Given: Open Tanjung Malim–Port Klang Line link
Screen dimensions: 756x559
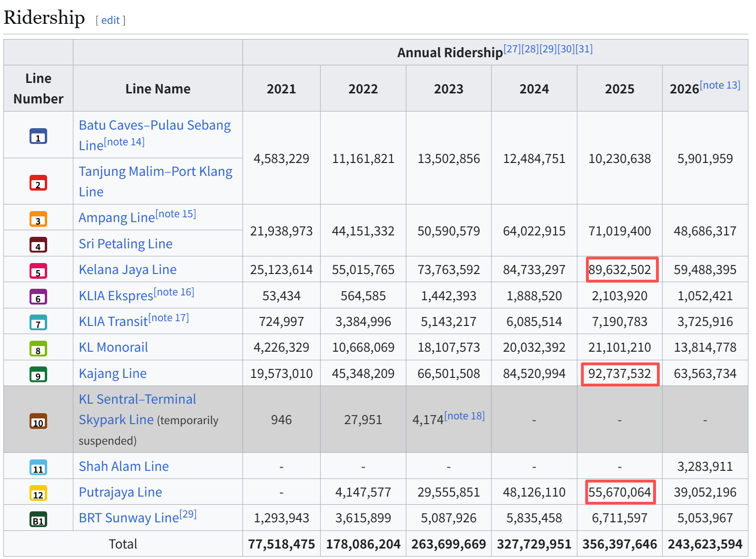Looking at the screenshot, I should point(156,181).
